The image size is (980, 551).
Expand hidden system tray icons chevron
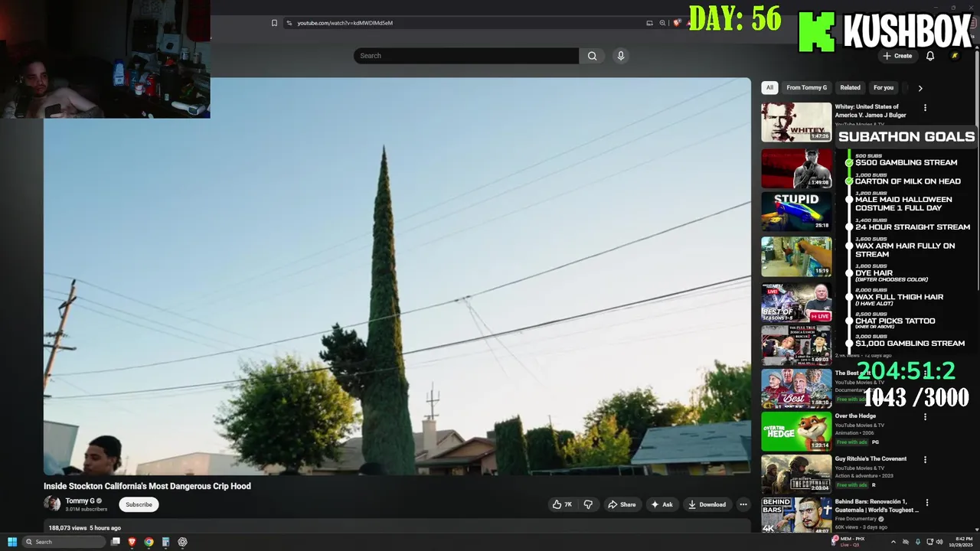click(893, 542)
